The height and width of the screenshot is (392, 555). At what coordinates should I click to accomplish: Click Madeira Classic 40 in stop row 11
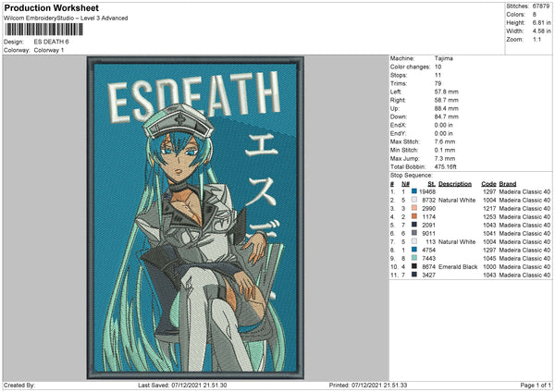click(x=524, y=275)
